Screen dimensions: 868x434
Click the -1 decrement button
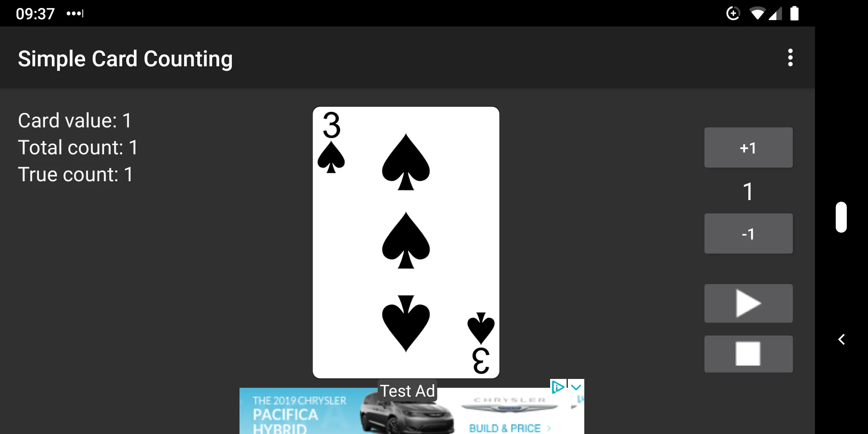[748, 233]
